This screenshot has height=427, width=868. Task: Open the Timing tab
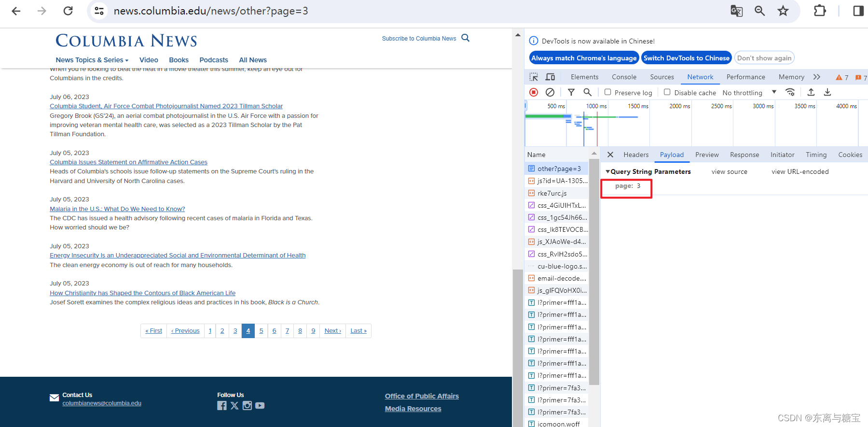click(816, 155)
